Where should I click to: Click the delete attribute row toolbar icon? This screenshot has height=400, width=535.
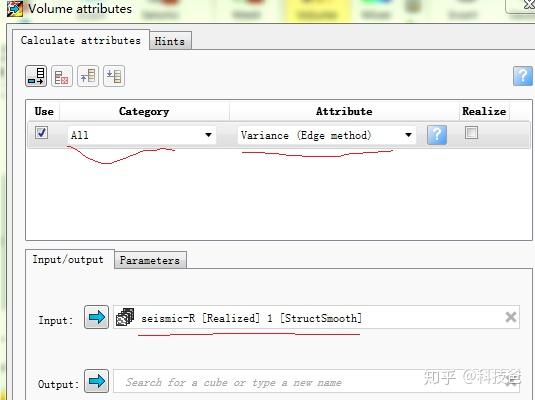[x=62, y=76]
